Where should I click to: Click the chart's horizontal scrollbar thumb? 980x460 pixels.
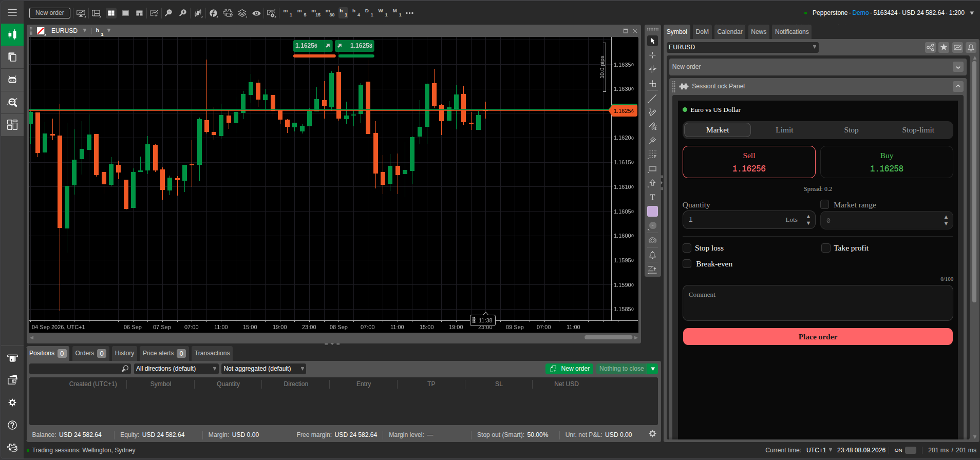608,337
